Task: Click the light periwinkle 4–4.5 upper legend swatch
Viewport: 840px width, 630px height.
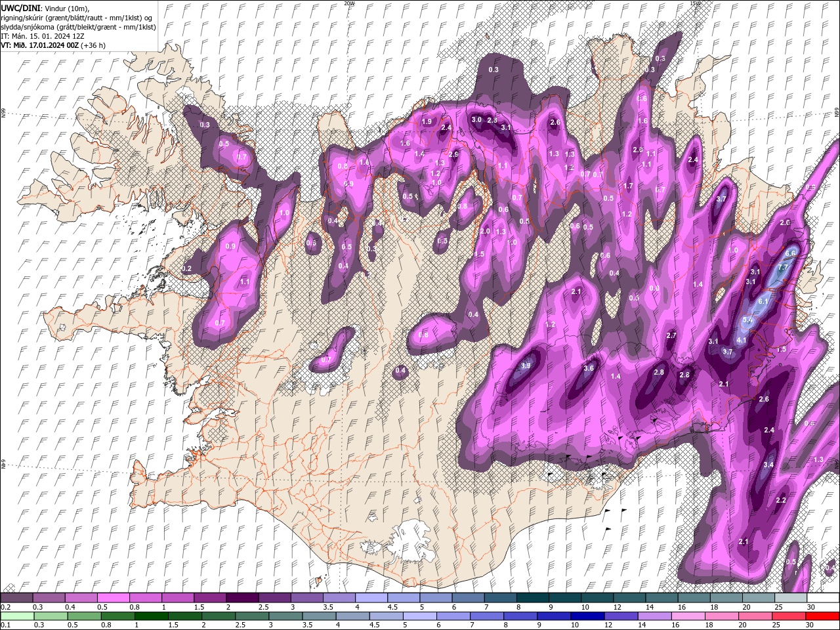Action: point(371,598)
